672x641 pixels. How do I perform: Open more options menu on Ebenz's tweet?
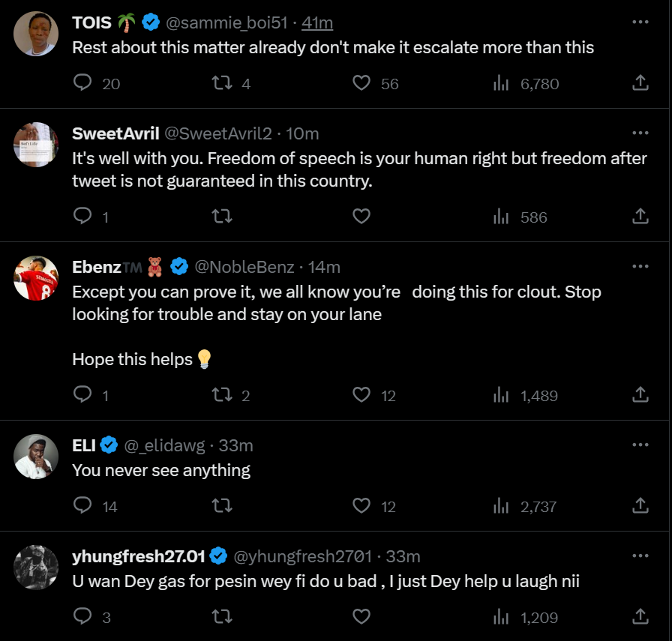[x=640, y=266]
